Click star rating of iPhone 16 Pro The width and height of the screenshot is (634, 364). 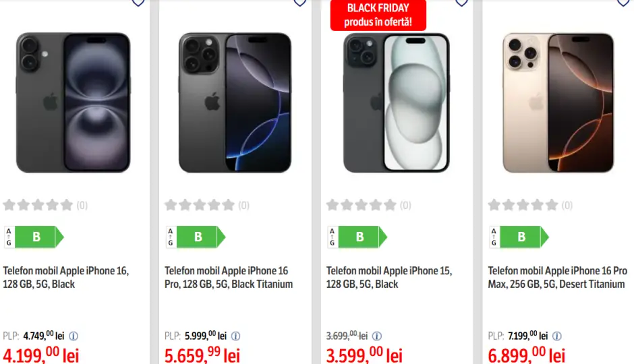pos(200,205)
